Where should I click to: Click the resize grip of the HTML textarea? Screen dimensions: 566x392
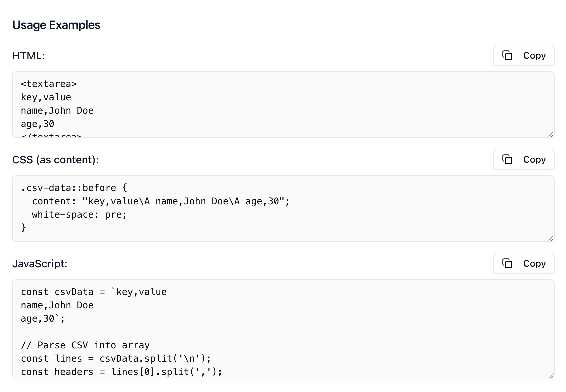tap(551, 134)
